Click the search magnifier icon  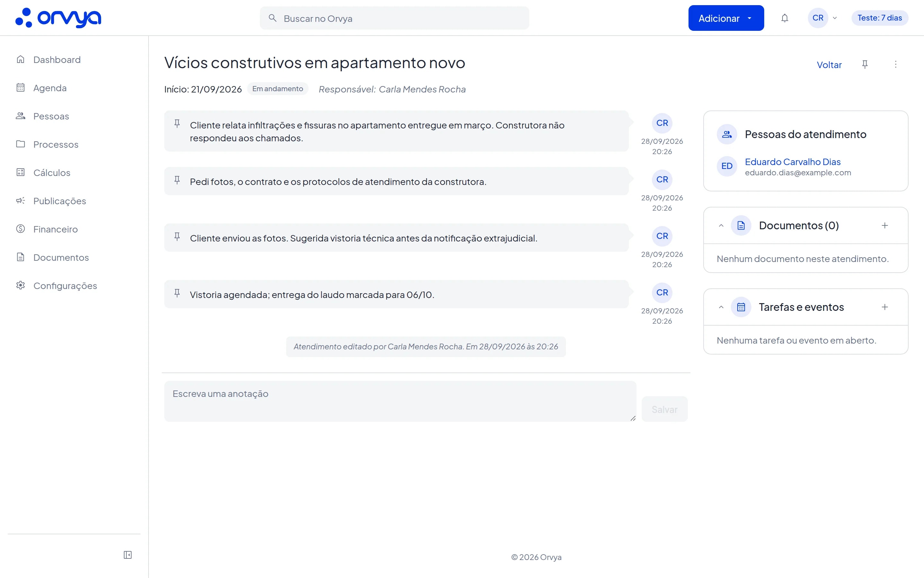pos(272,18)
